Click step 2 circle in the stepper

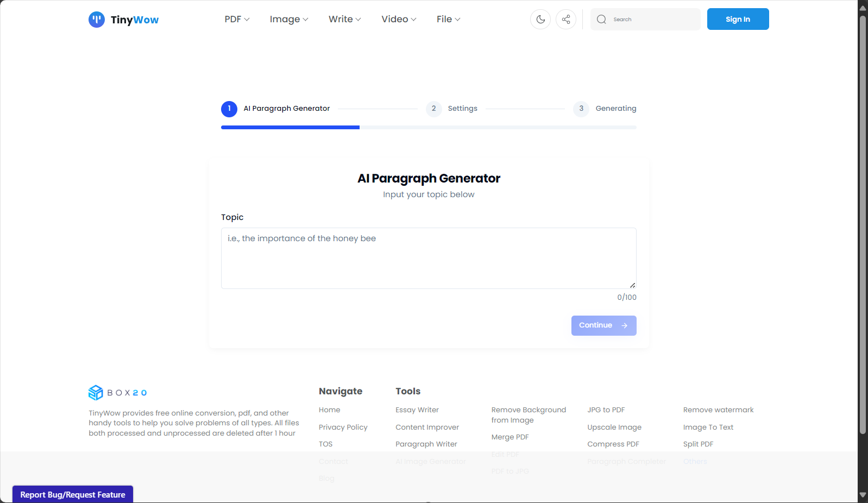[x=433, y=109]
